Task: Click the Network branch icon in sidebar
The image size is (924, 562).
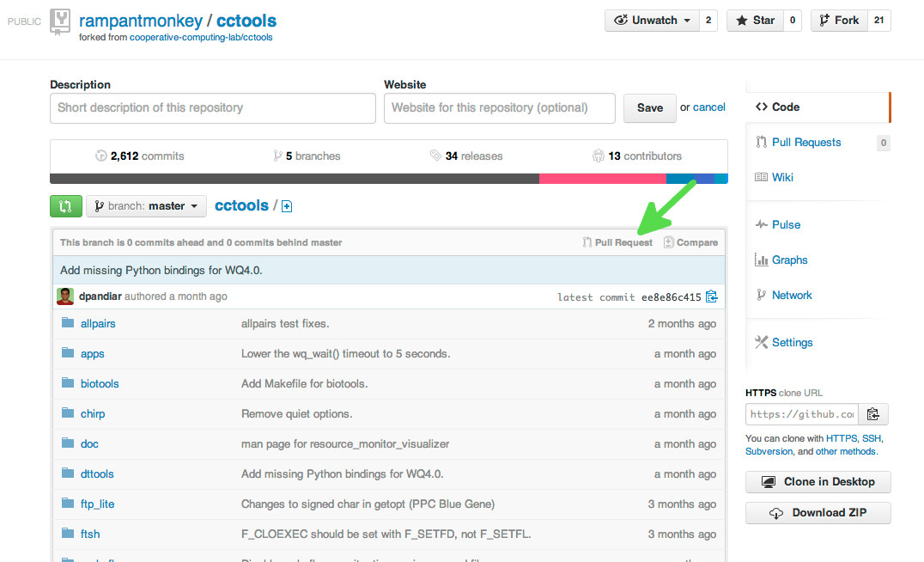Action: (x=762, y=295)
